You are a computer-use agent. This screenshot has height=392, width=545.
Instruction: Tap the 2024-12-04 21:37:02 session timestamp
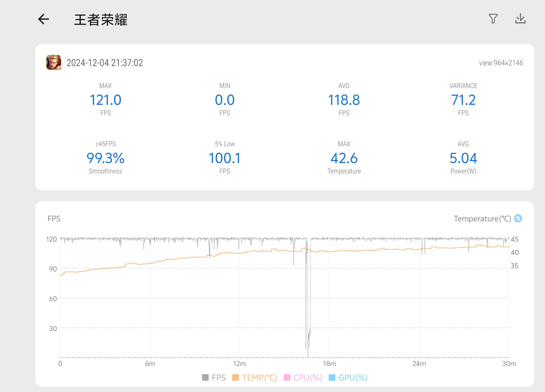(x=105, y=63)
